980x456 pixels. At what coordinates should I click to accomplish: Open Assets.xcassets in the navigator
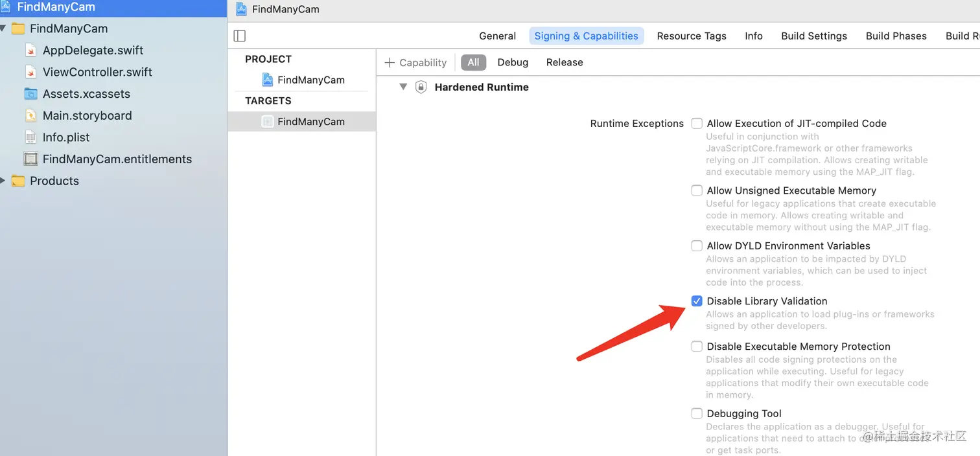click(86, 94)
